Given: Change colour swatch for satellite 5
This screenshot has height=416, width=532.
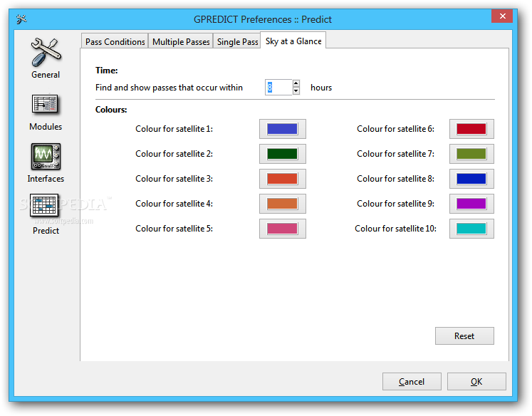Looking at the screenshot, I should point(283,229).
